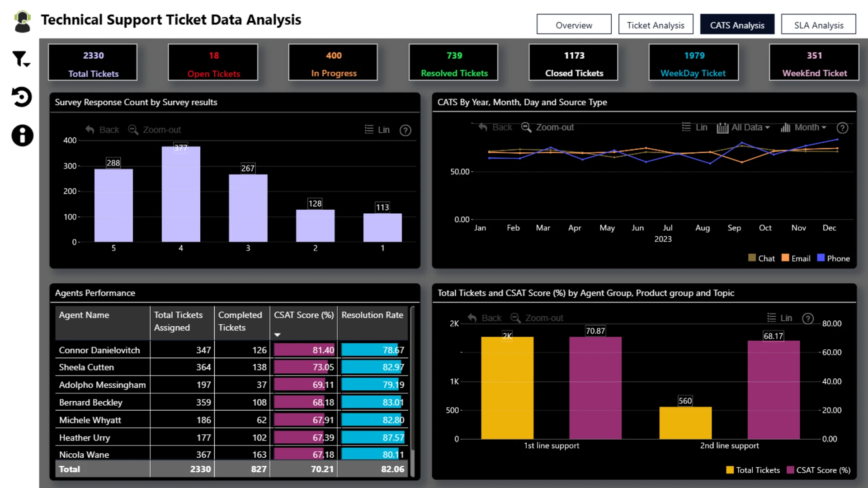This screenshot has height=488, width=868.
Task: Switch to the Ticket Analysis tab
Action: tap(655, 25)
